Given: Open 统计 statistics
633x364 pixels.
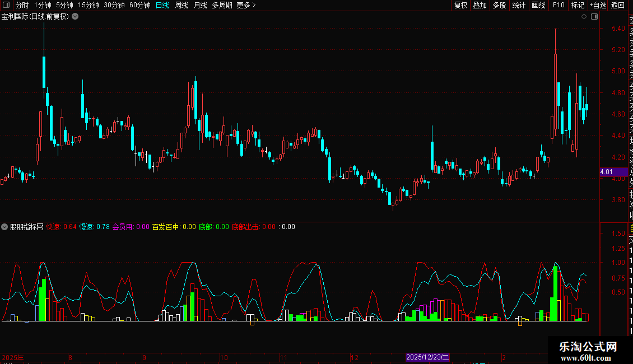Looking at the screenshot, I should point(519,5).
